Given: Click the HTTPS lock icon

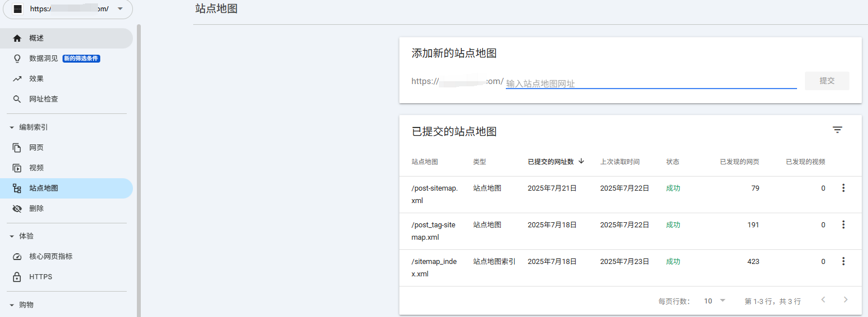Looking at the screenshot, I should pos(17,277).
